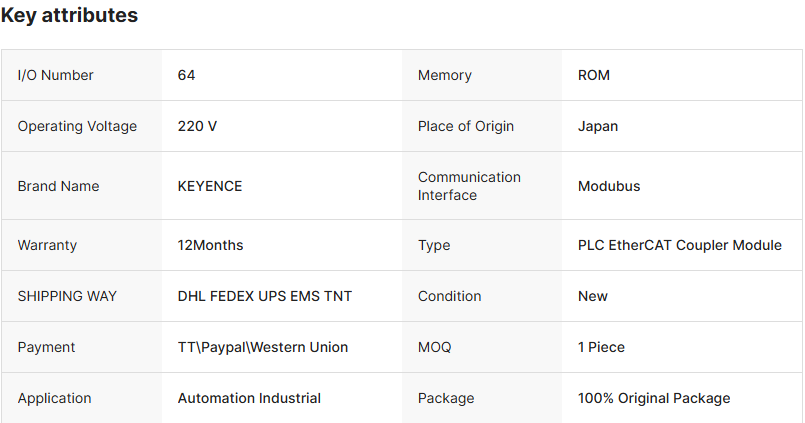The height and width of the screenshot is (423, 805).
Task: Click the SHIPPING WAY label
Action: coord(67,296)
